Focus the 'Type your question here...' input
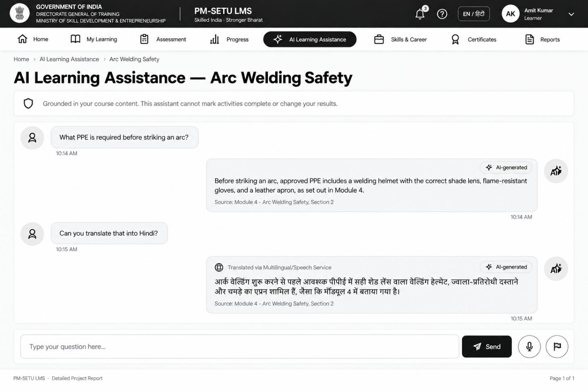 click(240, 346)
